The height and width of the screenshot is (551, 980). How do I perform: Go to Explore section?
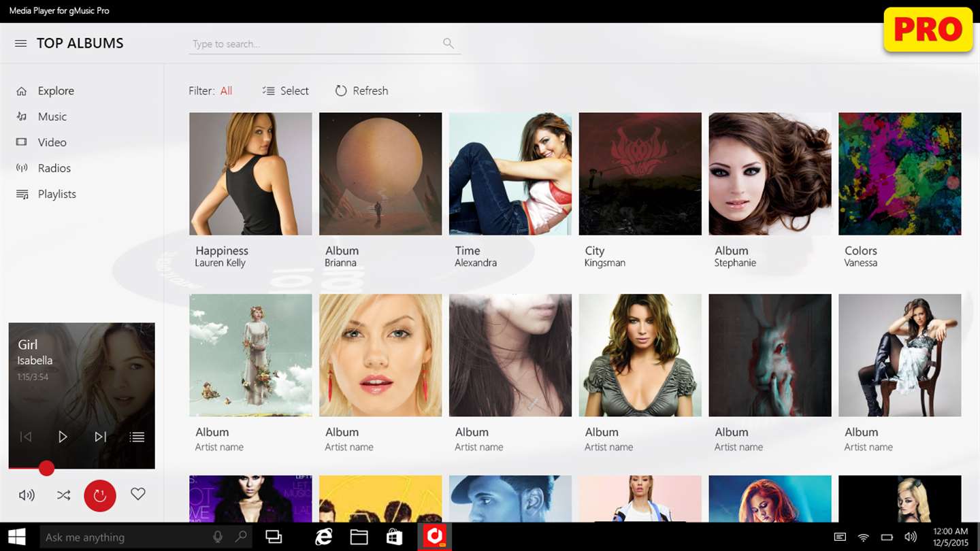(x=56, y=91)
